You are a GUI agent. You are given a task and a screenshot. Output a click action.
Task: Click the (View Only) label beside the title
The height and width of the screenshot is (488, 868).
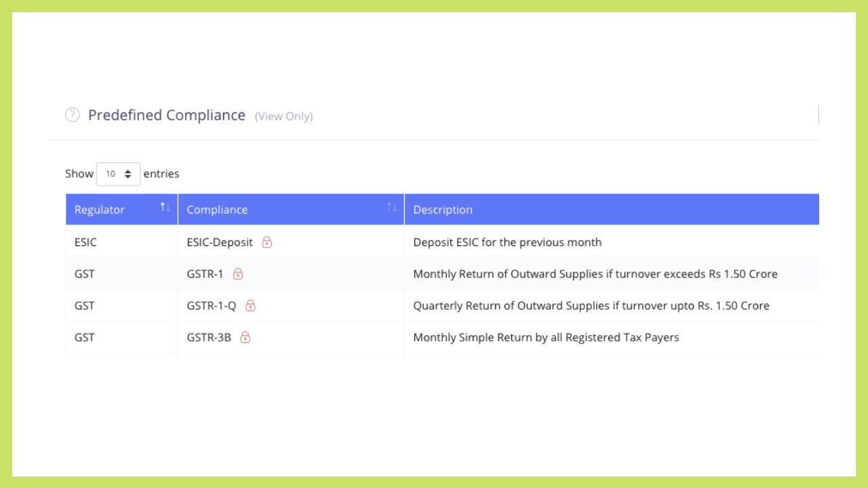283,117
